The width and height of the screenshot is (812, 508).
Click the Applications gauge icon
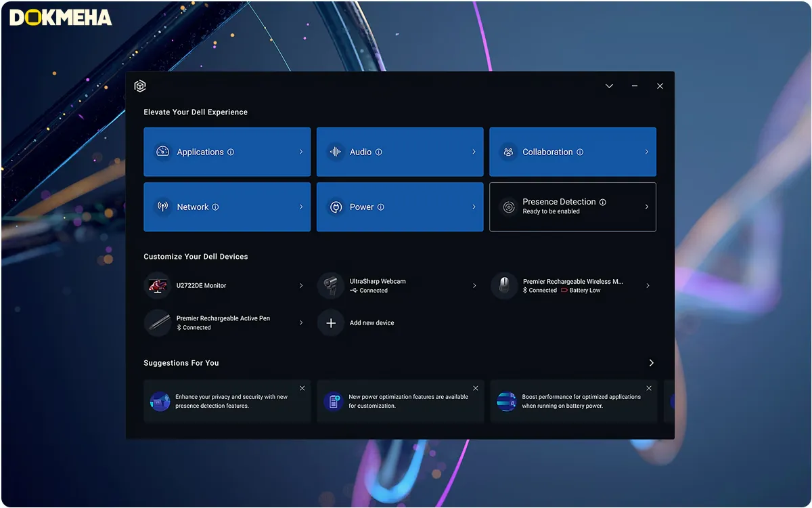(162, 152)
